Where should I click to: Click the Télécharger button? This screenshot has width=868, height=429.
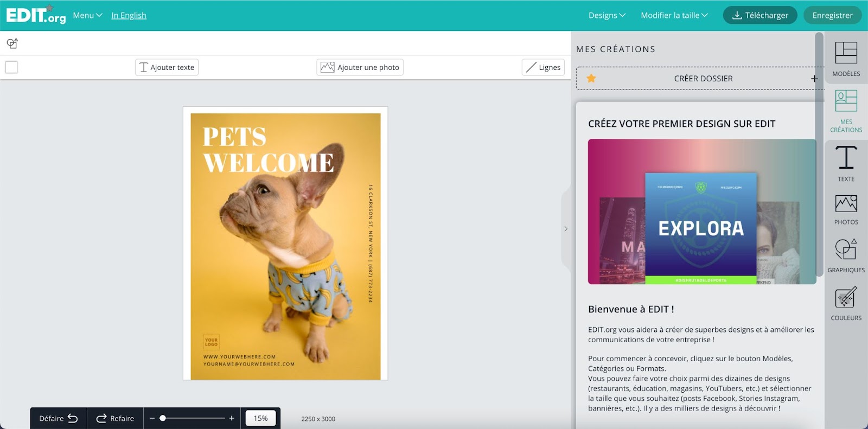(x=760, y=15)
